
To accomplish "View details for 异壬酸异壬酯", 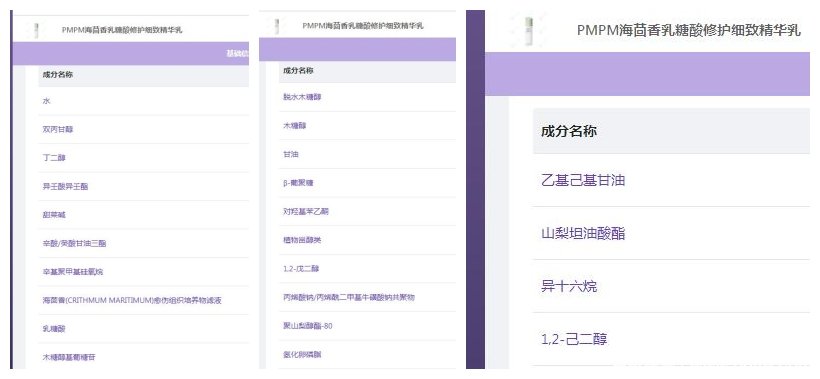I will click(x=65, y=186).
